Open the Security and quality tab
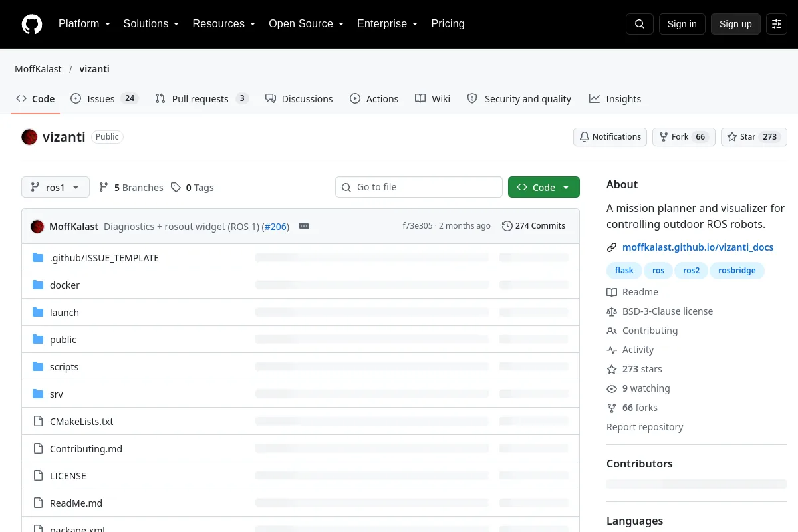Viewport: 798px width, 532px height. tap(519, 99)
